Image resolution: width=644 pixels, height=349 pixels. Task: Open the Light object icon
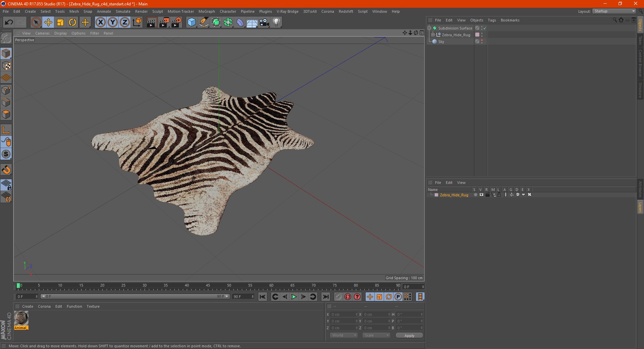pyautogui.click(x=276, y=22)
